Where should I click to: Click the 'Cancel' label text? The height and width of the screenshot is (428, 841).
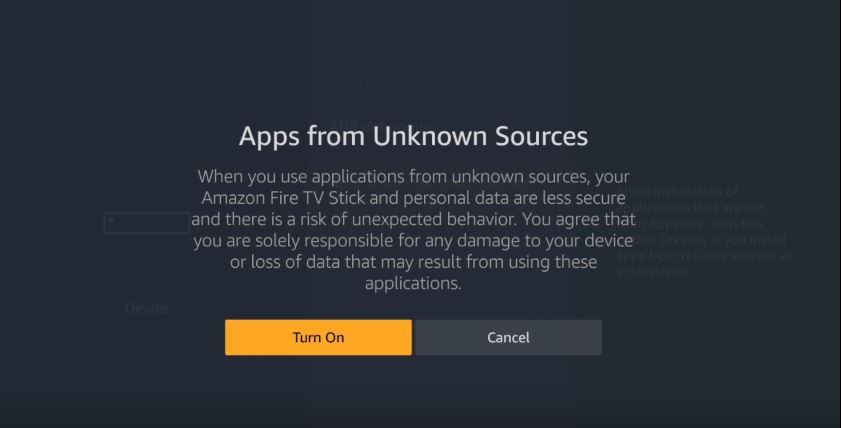[508, 337]
